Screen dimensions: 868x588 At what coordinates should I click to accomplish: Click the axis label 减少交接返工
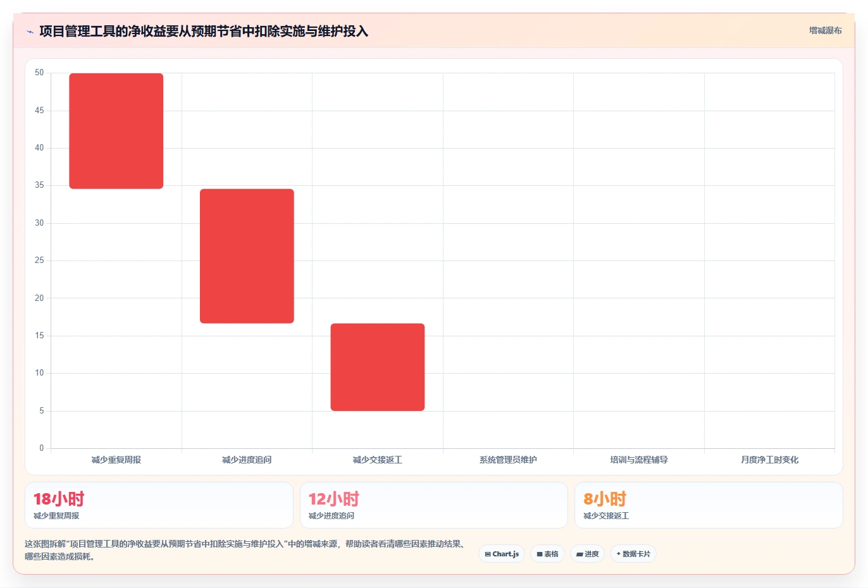(x=378, y=460)
